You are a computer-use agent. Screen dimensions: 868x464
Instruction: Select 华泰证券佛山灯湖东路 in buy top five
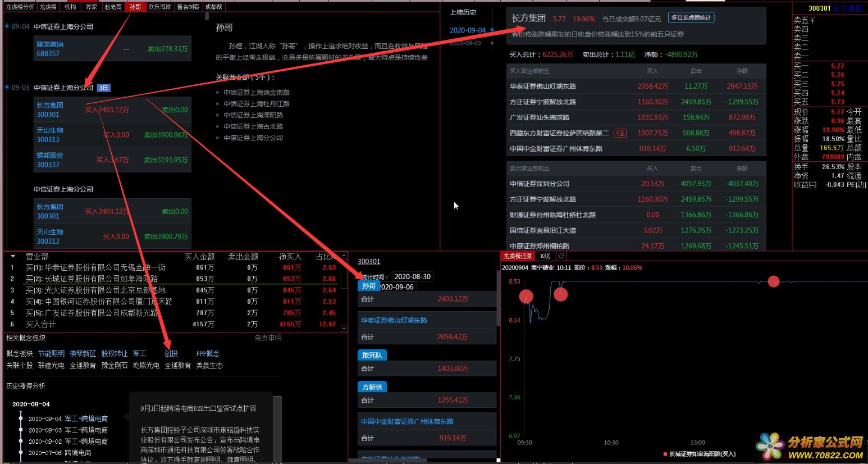pos(636,86)
